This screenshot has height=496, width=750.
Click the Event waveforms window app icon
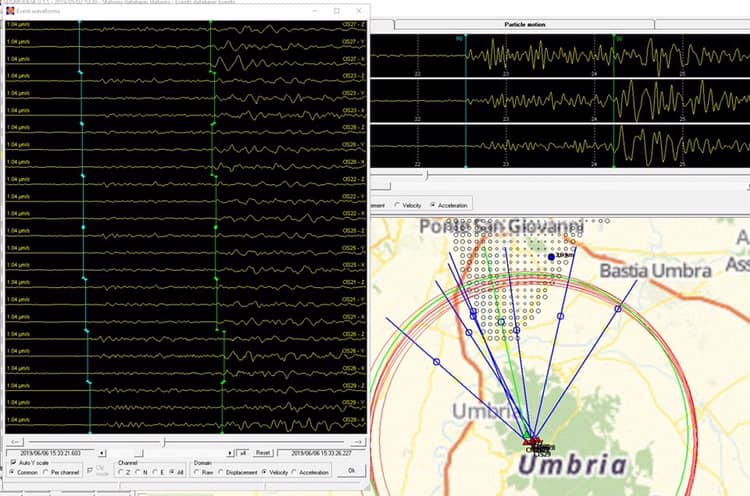click(10, 10)
